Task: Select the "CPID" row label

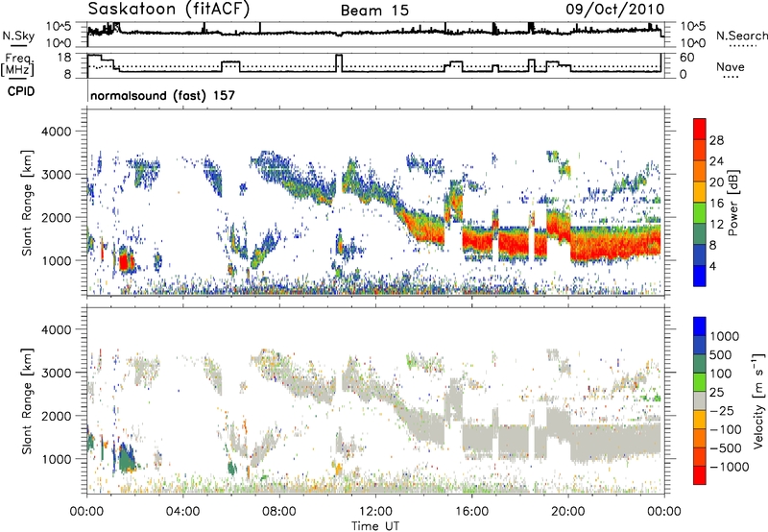Action: click(21, 91)
